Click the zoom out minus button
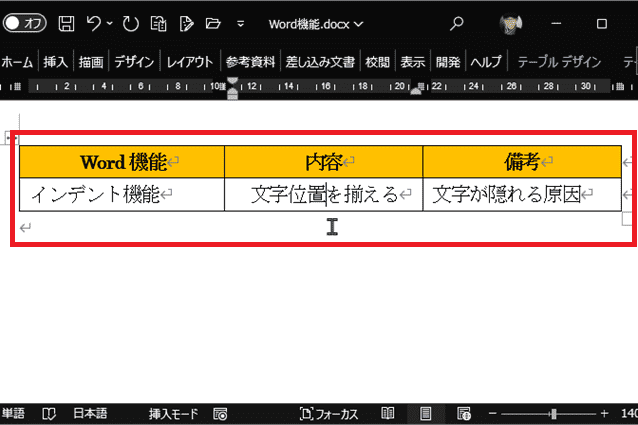Screen dimensions: 638x425 pyautogui.click(x=492, y=414)
